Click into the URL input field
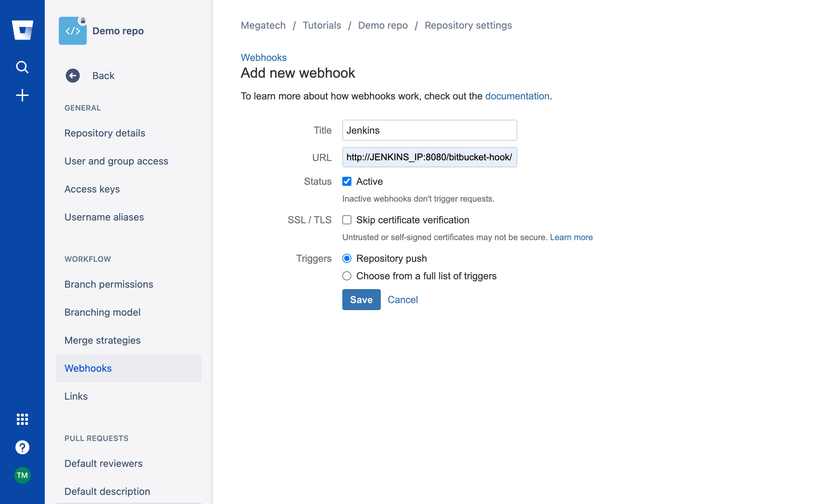Image resolution: width=840 pixels, height=504 pixels. click(429, 157)
